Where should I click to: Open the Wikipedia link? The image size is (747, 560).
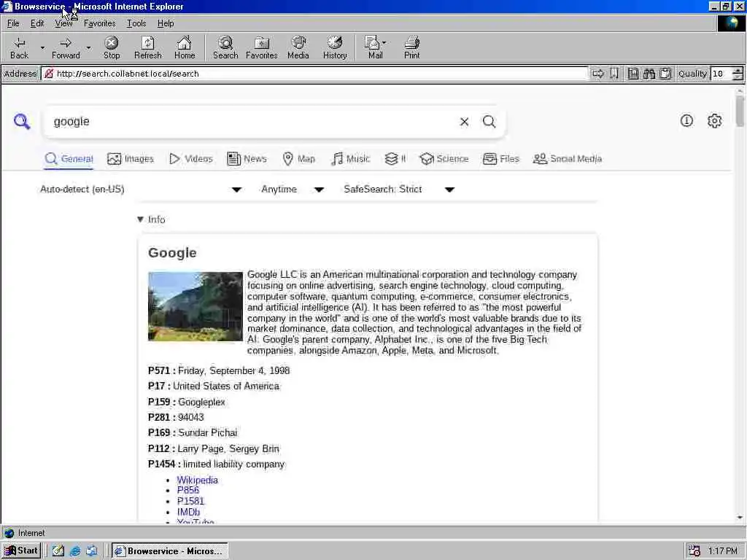pos(197,480)
